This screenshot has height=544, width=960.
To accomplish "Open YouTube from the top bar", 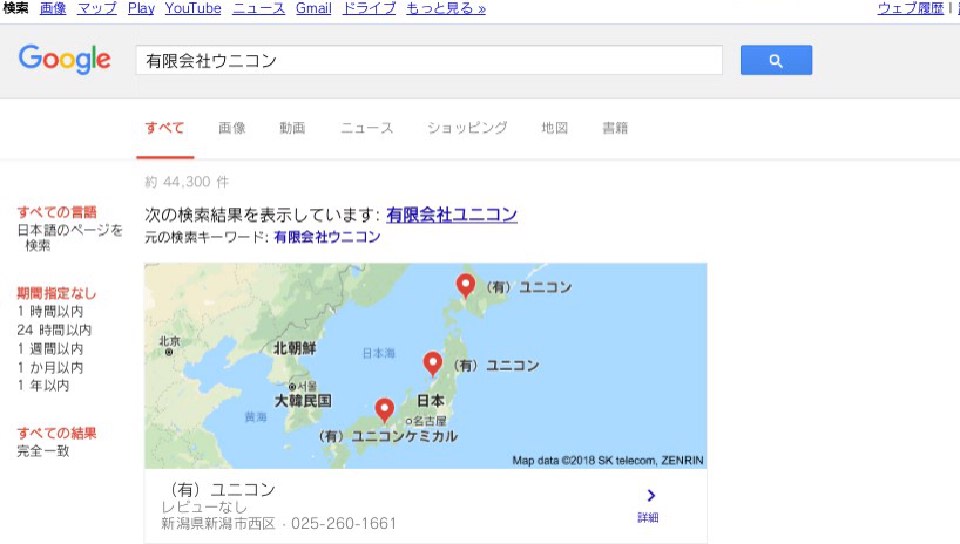I will (x=193, y=8).
